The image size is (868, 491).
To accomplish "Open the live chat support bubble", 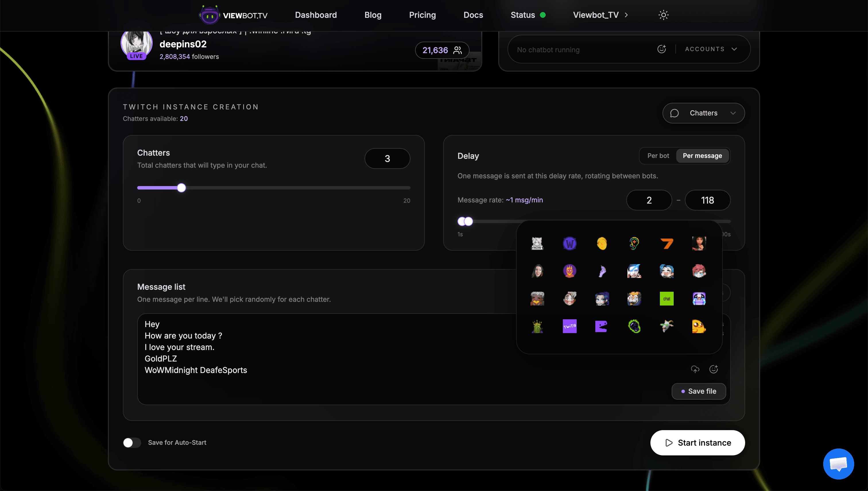I will [x=838, y=464].
